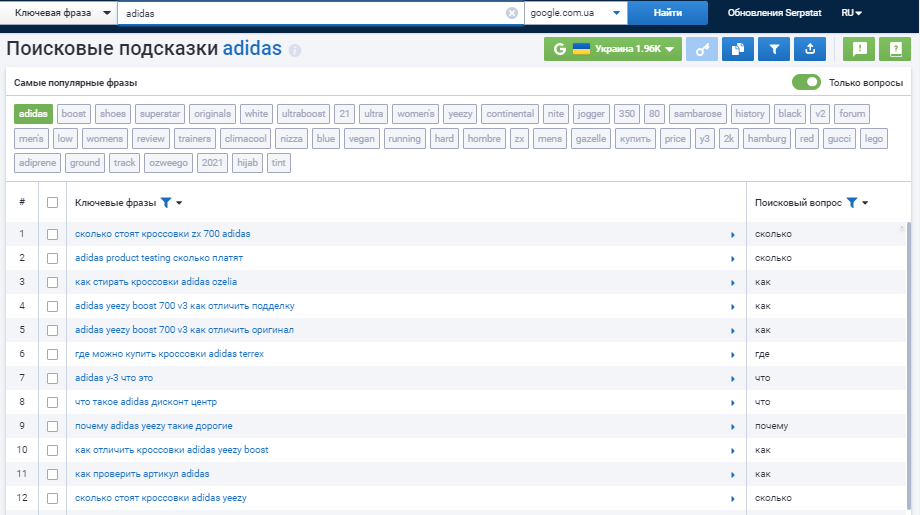Select the checkbox for row 9
920x515 pixels.
(53, 426)
